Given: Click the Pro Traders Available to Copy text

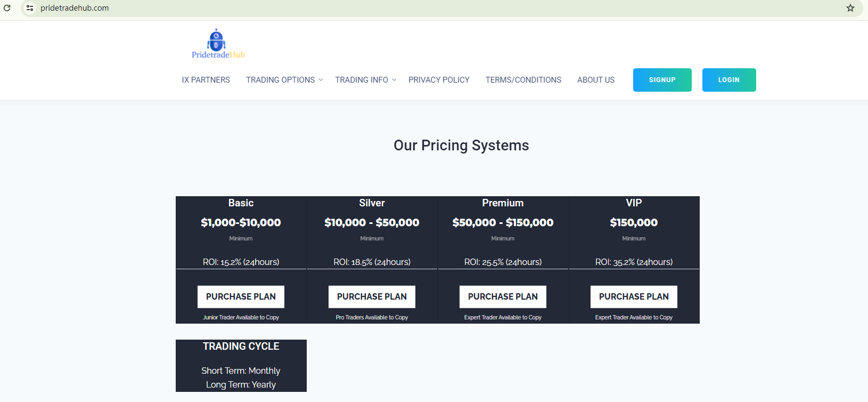Looking at the screenshot, I should pyautogui.click(x=372, y=317).
